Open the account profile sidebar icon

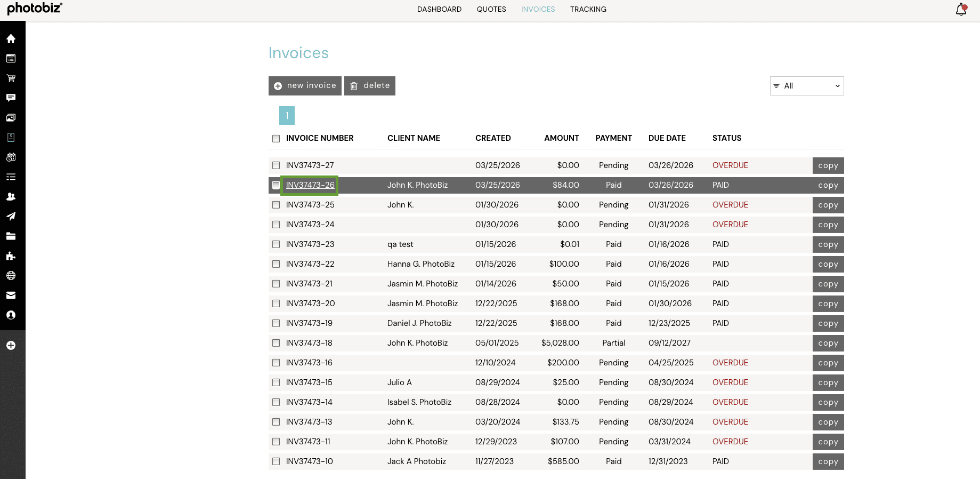click(x=11, y=315)
